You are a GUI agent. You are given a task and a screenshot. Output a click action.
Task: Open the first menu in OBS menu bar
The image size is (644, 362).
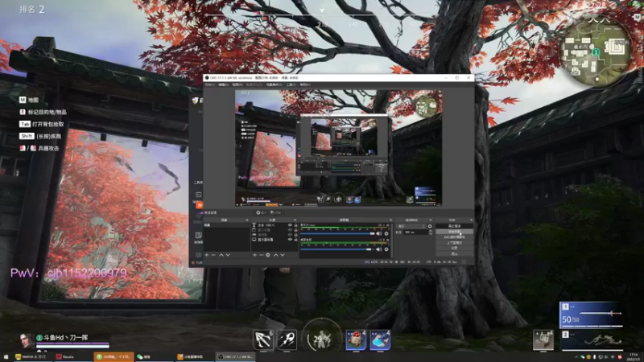[209, 84]
